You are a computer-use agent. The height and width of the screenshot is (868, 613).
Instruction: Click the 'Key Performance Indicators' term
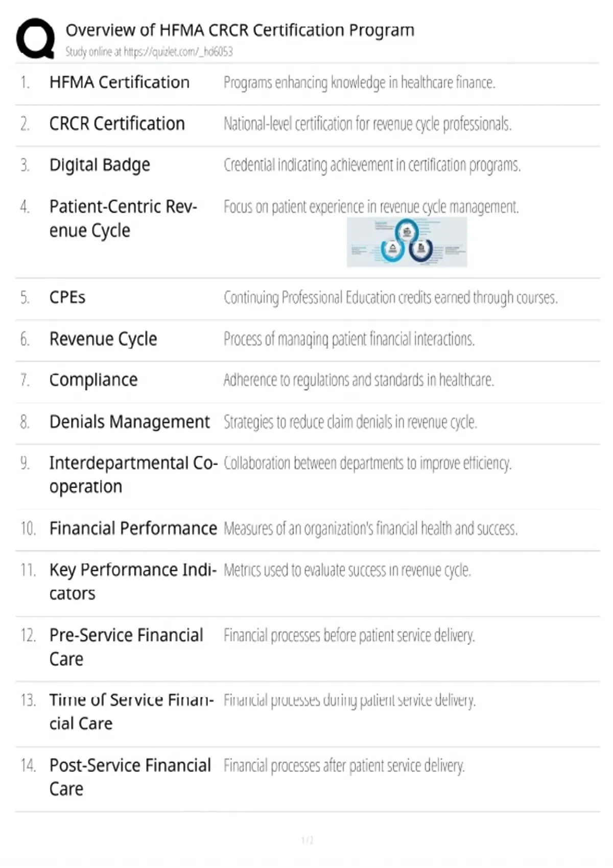point(133,582)
